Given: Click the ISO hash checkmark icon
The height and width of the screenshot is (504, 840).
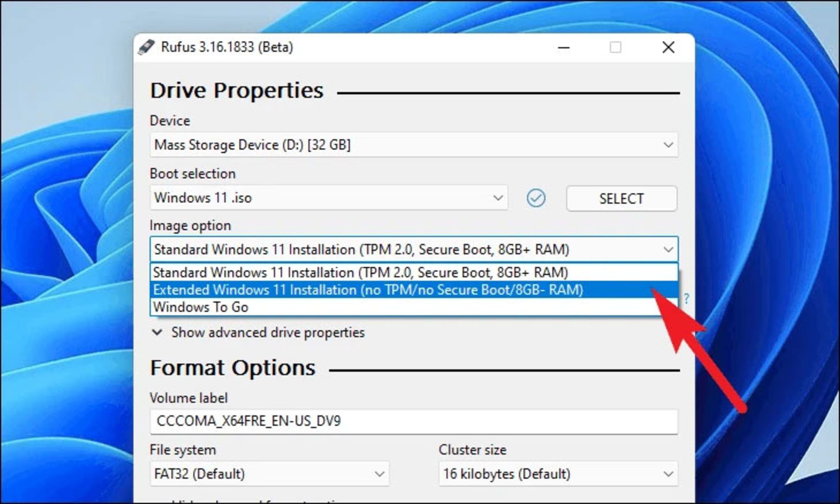Looking at the screenshot, I should (x=535, y=198).
